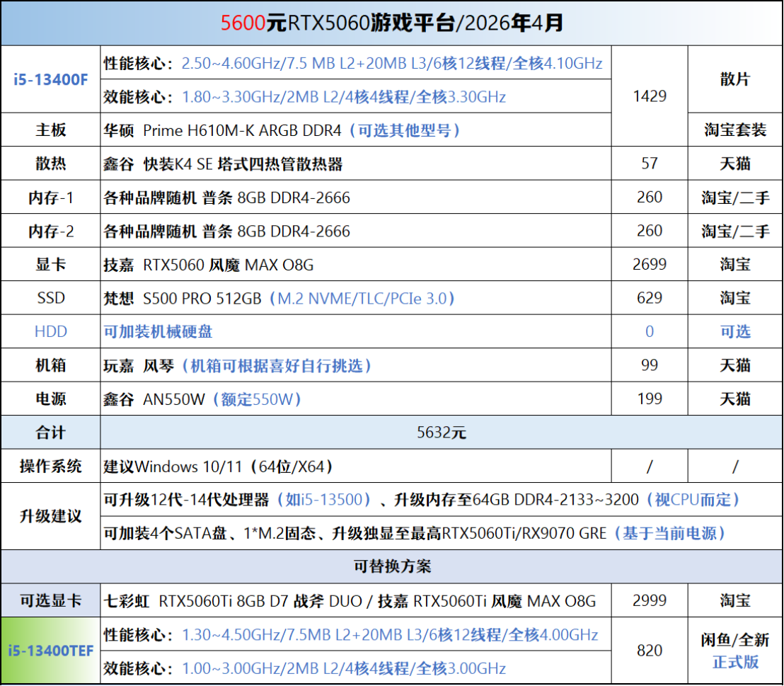784x686 pixels.
Task: Click the blue 'HDD' row label
Action: tap(50, 331)
